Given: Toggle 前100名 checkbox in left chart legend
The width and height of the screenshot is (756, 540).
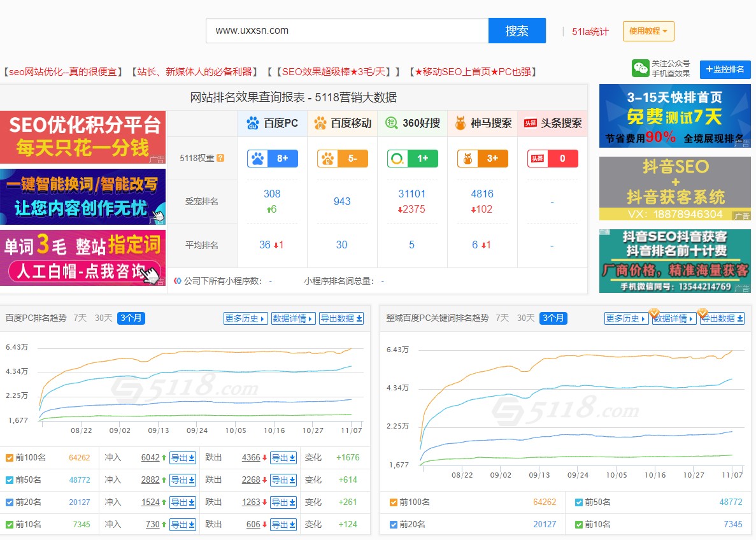Looking at the screenshot, I should tap(9, 458).
